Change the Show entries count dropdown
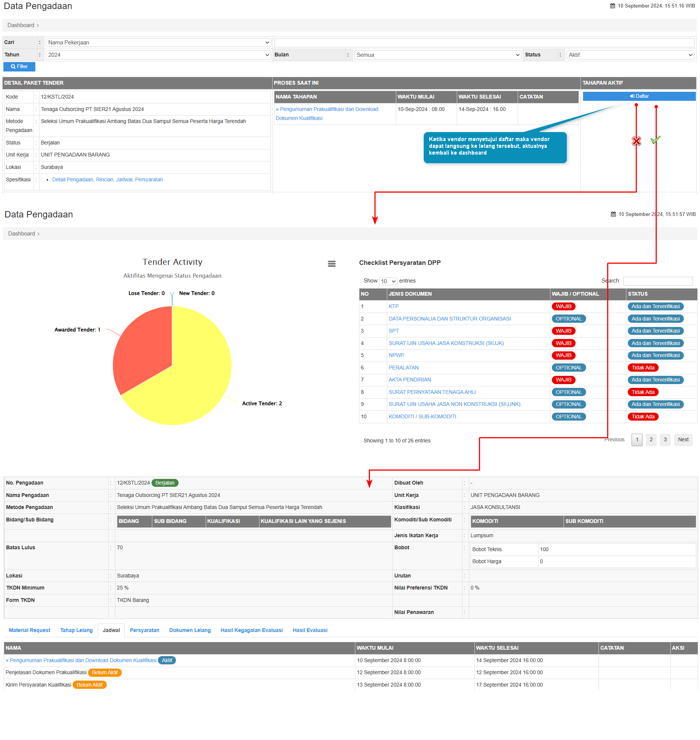 pyautogui.click(x=388, y=281)
